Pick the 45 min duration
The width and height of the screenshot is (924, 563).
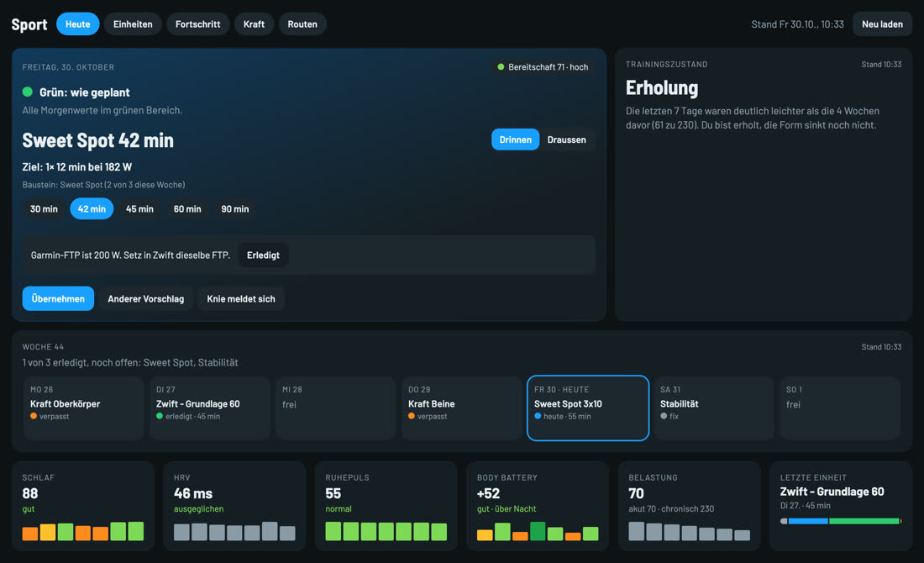tap(139, 208)
